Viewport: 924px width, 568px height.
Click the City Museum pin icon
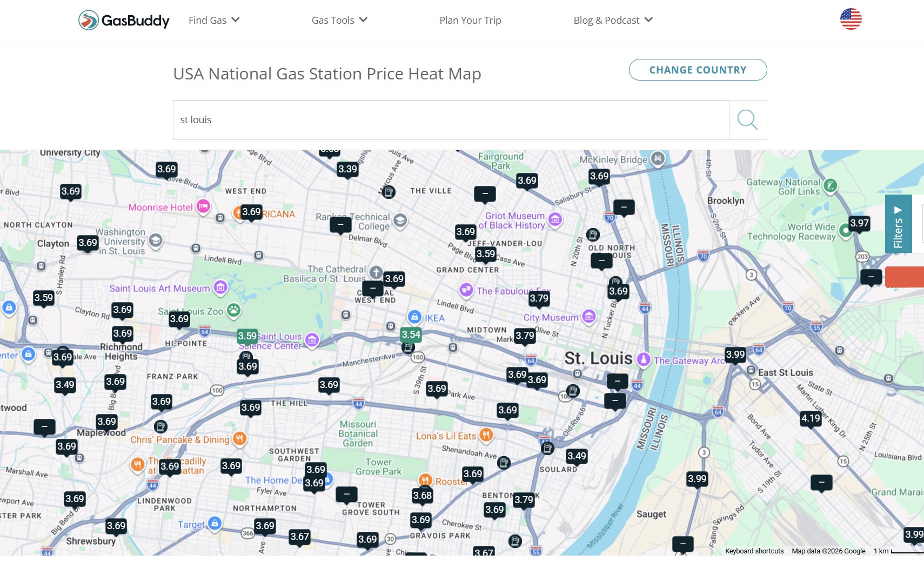589,316
